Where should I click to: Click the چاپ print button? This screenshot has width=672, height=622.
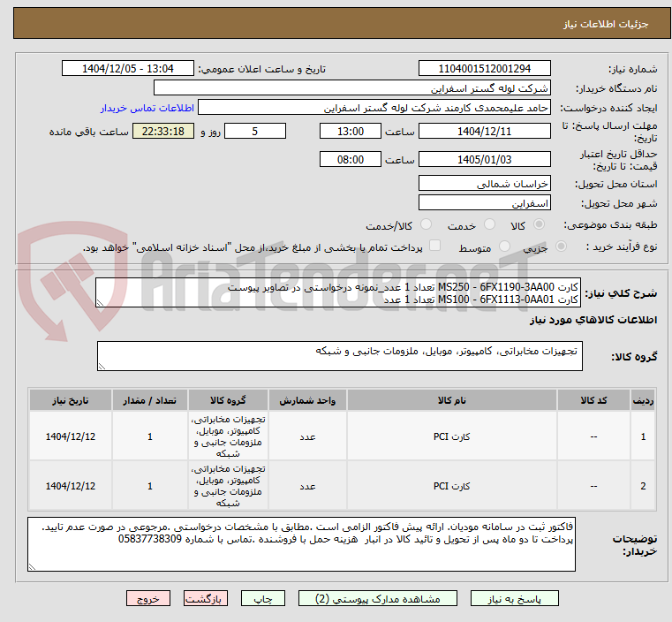pyautogui.click(x=263, y=598)
